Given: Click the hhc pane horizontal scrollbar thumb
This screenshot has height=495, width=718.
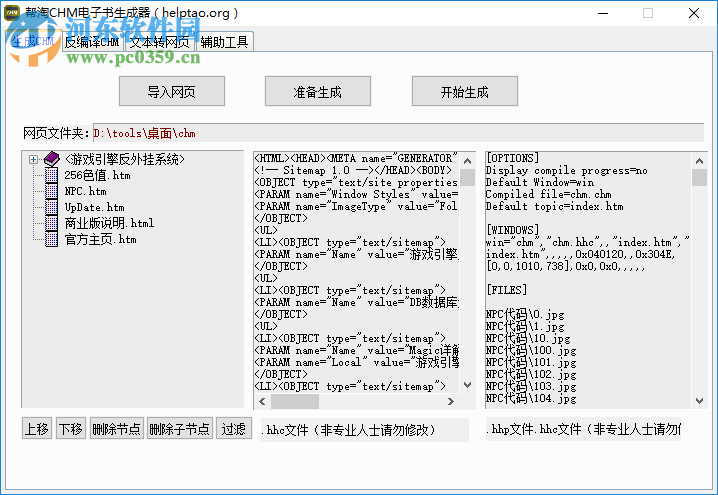Looking at the screenshot, I should tap(295, 402).
